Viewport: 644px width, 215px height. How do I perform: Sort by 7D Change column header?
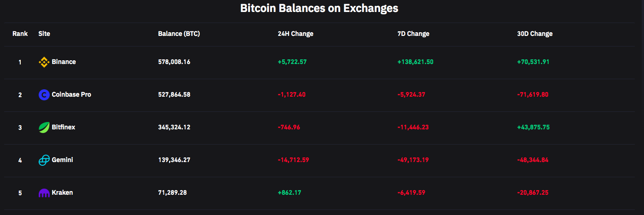pyautogui.click(x=413, y=34)
